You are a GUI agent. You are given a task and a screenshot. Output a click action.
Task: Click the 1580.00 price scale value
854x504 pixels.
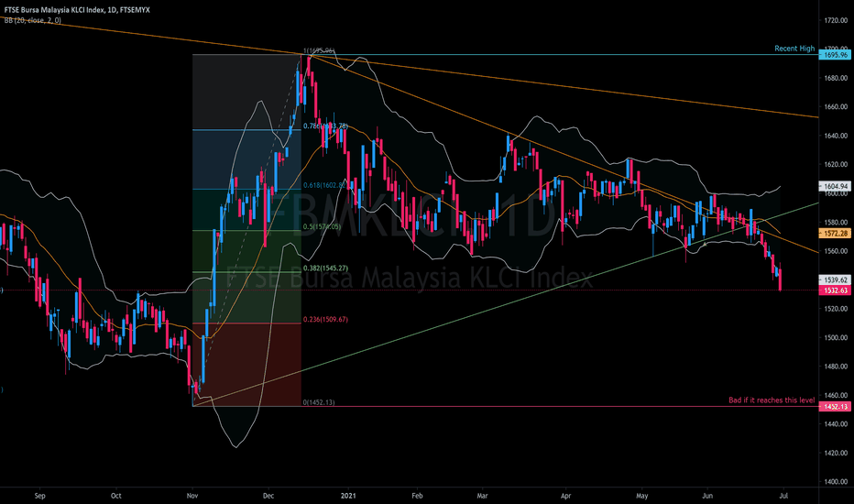tap(836, 223)
